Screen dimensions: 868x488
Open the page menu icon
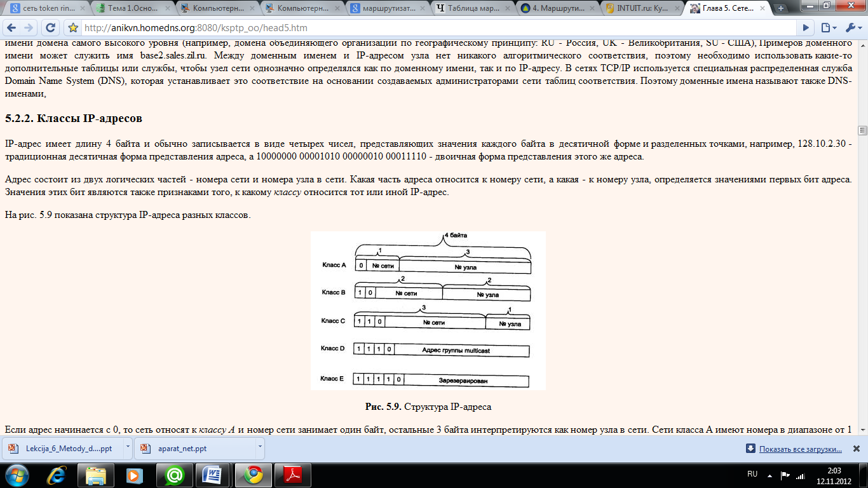click(x=828, y=28)
